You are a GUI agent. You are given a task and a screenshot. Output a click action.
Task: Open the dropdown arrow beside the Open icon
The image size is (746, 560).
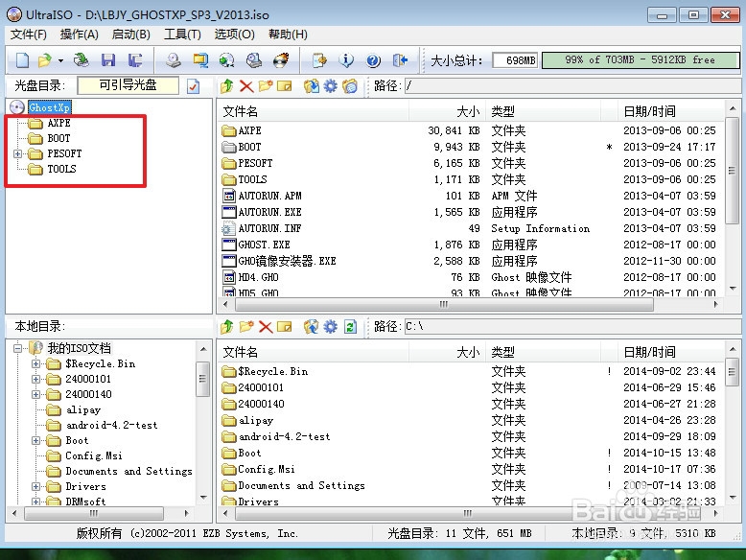click(x=60, y=61)
